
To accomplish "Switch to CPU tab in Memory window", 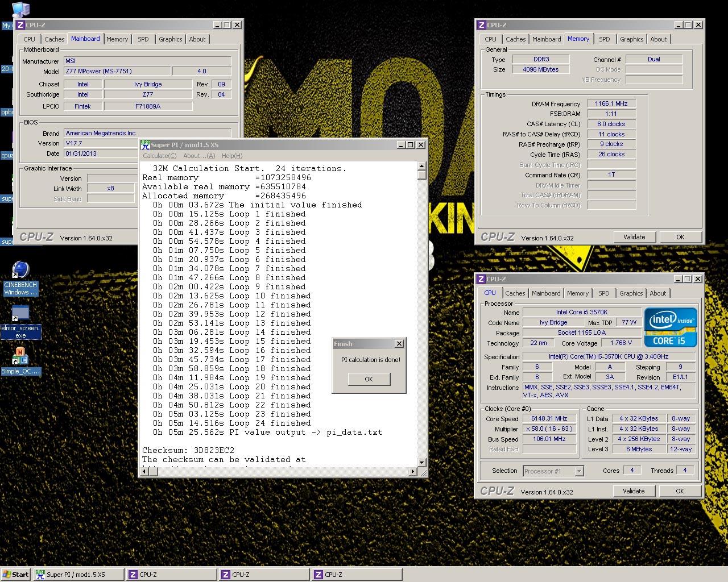I will (x=491, y=39).
